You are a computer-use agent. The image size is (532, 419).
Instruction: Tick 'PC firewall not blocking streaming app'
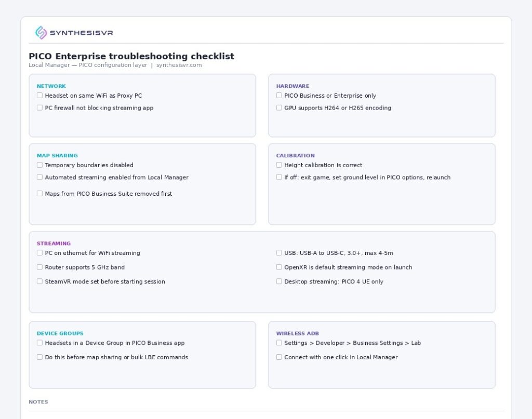click(39, 108)
